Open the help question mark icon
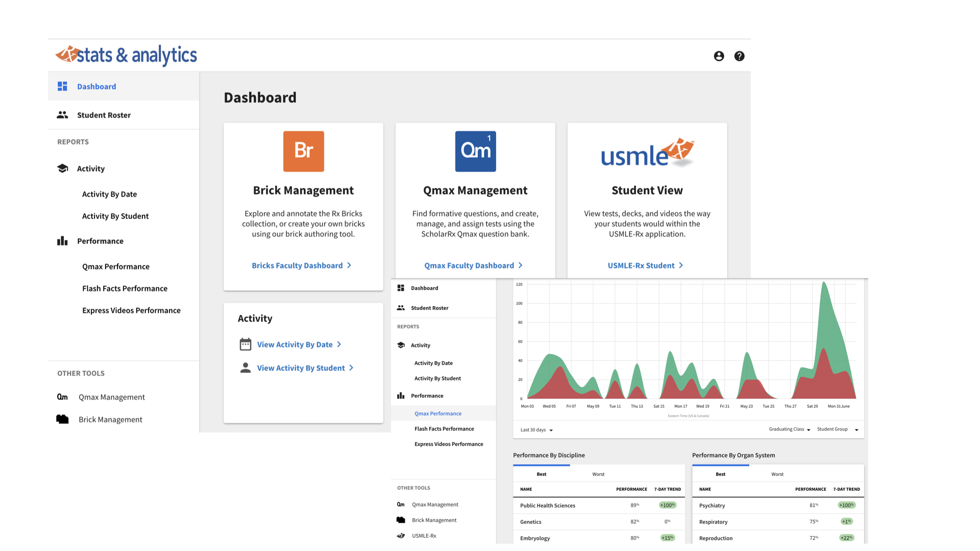This screenshot has width=980, height=551. 739,56
